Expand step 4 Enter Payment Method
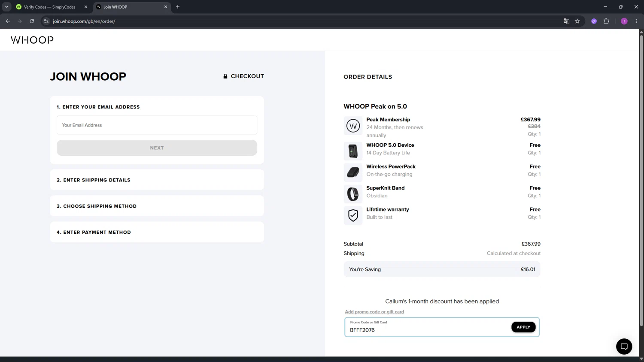This screenshot has width=644, height=362. coord(157,232)
